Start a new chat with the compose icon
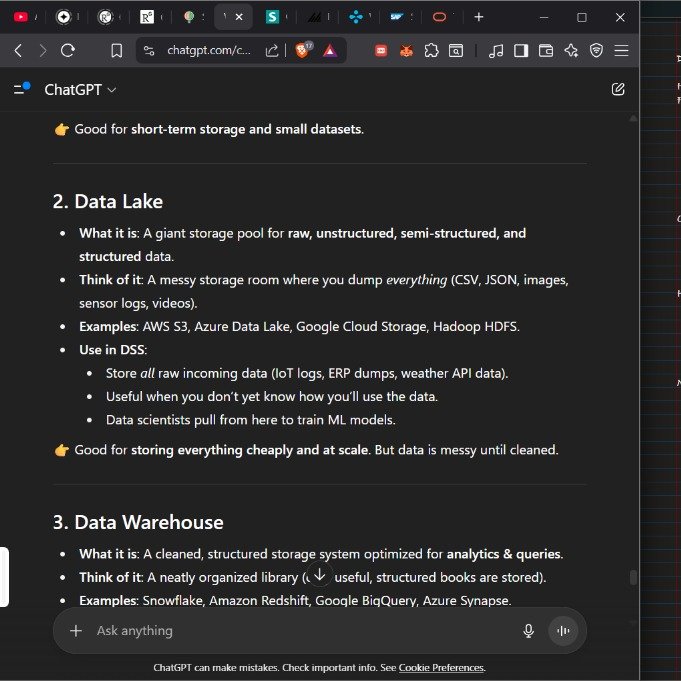The image size is (681, 681). coord(618,89)
